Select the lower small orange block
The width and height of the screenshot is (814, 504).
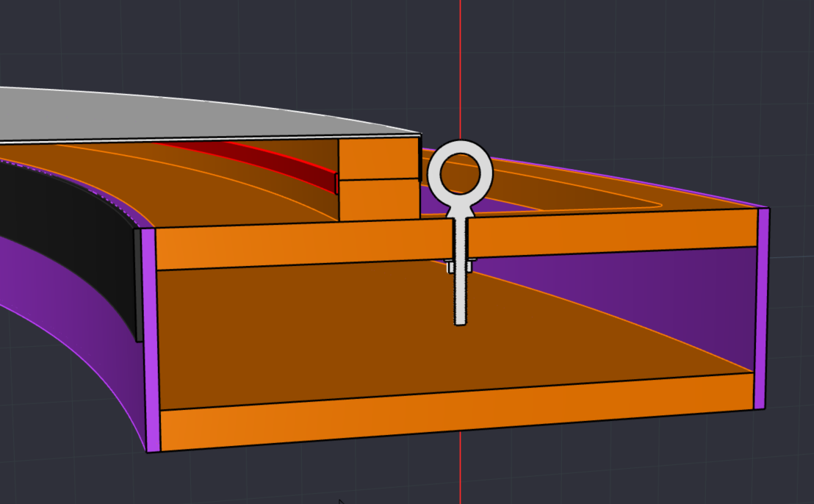(x=378, y=199)
